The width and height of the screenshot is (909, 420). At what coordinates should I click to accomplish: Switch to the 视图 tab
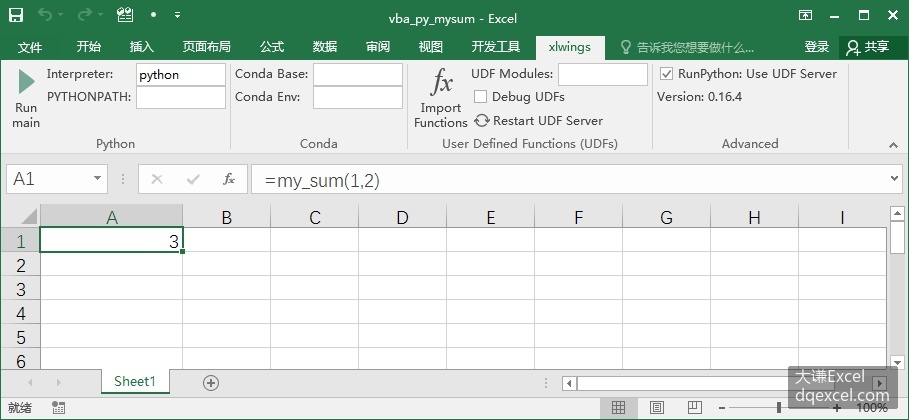click(431, 47)
